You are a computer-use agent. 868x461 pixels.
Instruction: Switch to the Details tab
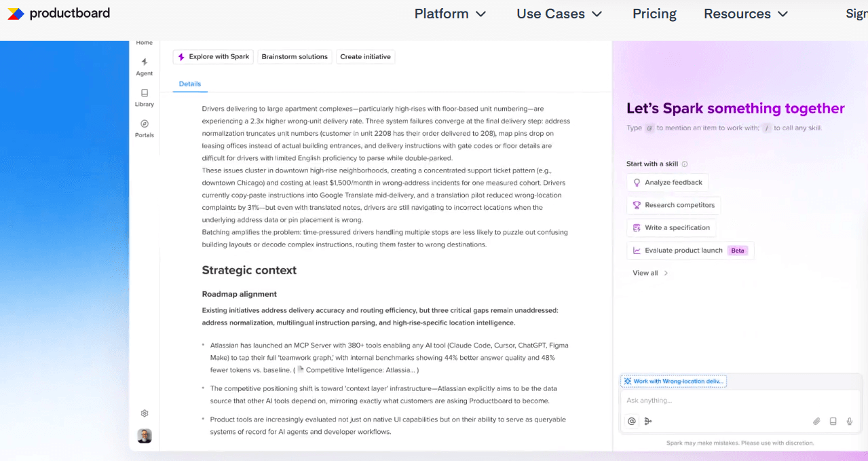pos(190,84)
